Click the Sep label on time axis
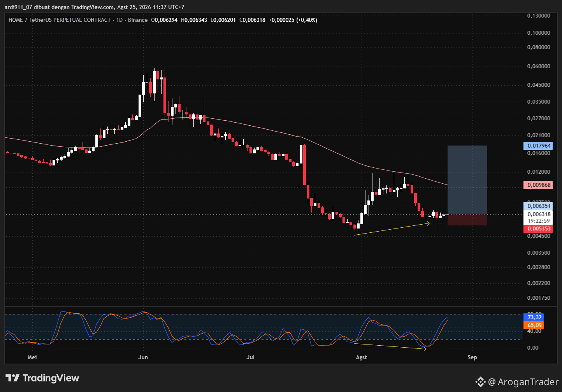 (472, 357)
